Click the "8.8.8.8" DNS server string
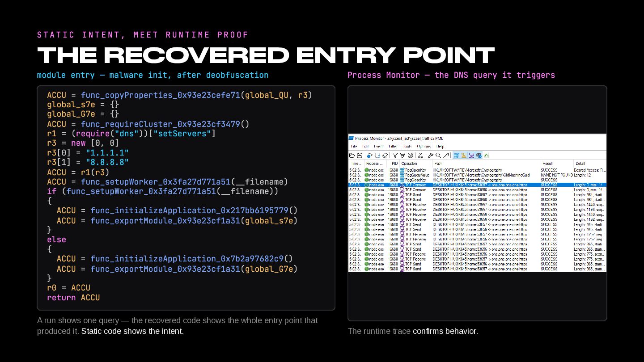644x362 pixels. coord(107,162)
